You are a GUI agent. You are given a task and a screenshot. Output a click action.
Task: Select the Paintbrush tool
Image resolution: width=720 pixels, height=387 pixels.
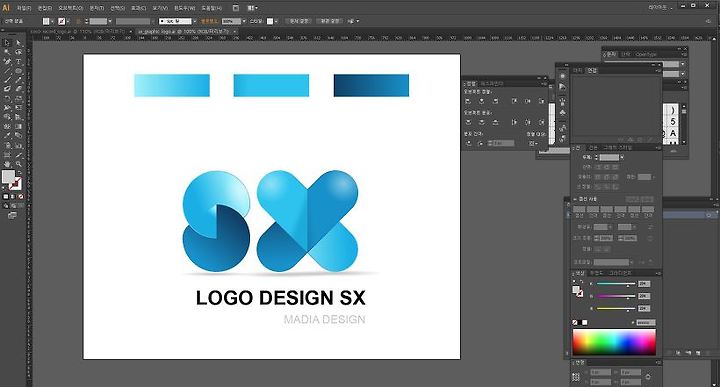pos(7,80)
